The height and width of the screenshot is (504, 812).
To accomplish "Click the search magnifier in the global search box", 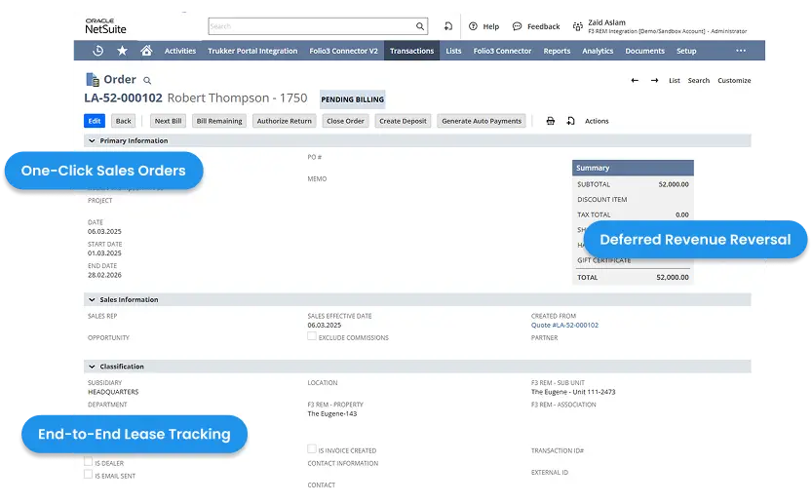I will (420, 26).
